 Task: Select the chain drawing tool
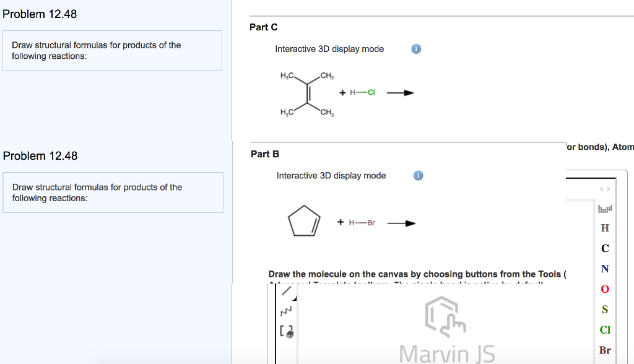pos(285,311)
